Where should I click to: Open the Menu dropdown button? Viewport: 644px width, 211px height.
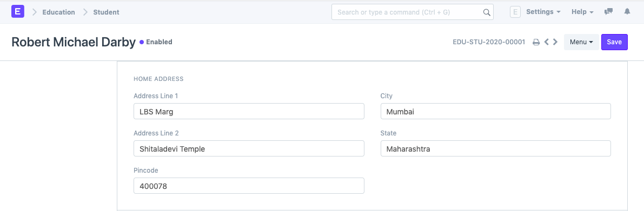(x=581, y=42)
